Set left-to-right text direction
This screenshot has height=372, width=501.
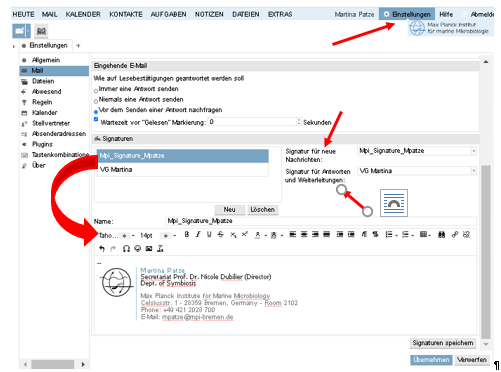click(364, 235)
